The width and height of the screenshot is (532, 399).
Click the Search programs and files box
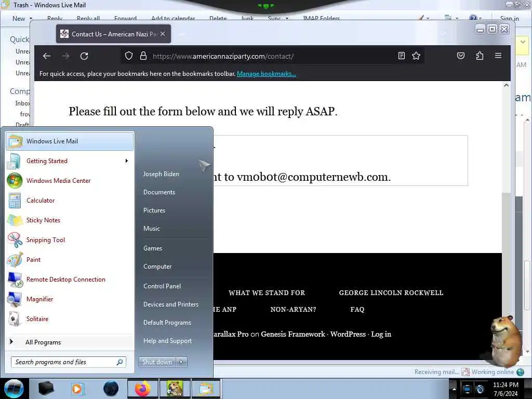click(68, 362)
